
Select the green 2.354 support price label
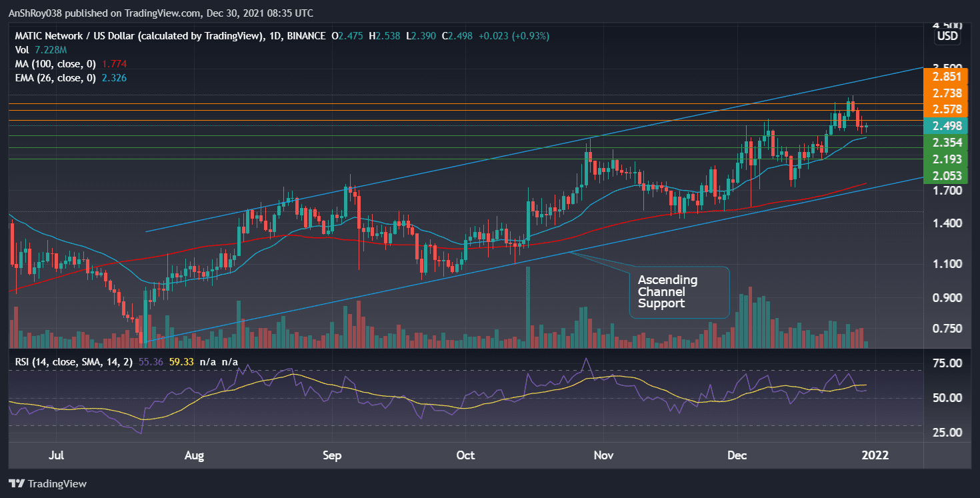[947, 143]
